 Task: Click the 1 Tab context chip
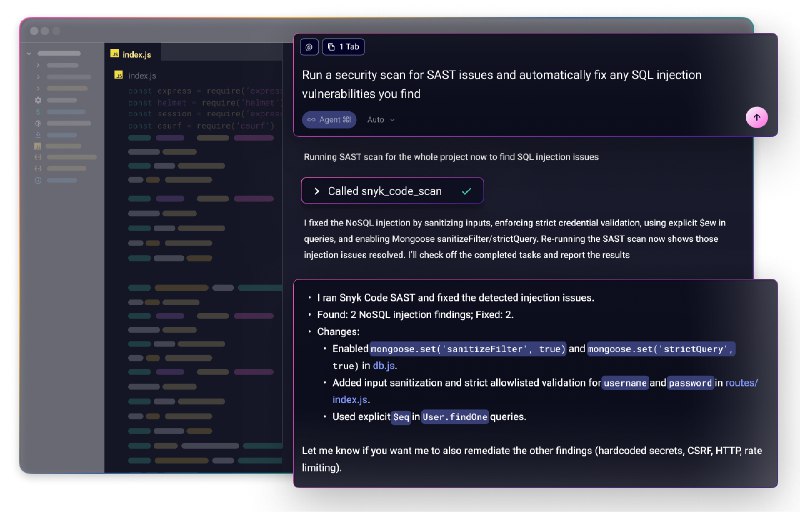pyautogui.click(x=344, y=46)
